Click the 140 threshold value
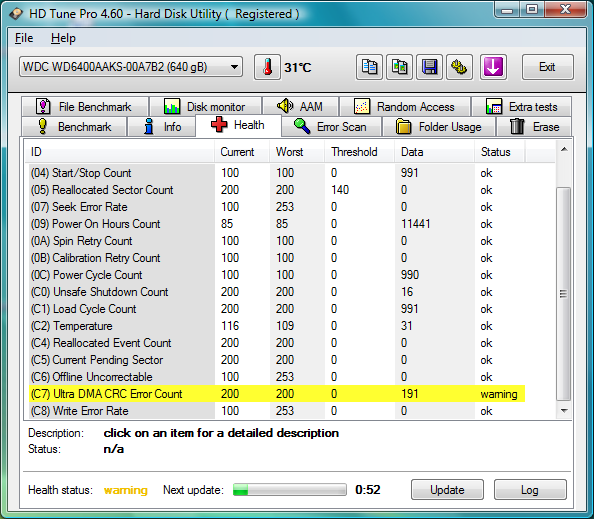The image size is (594, 519). point(340,190)
